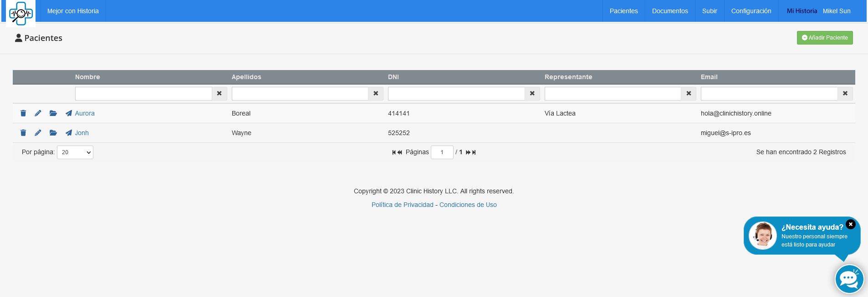Viewport: 868px width, 297px height.
Task: Open patient Jonh name link
Action: [82, 133]
